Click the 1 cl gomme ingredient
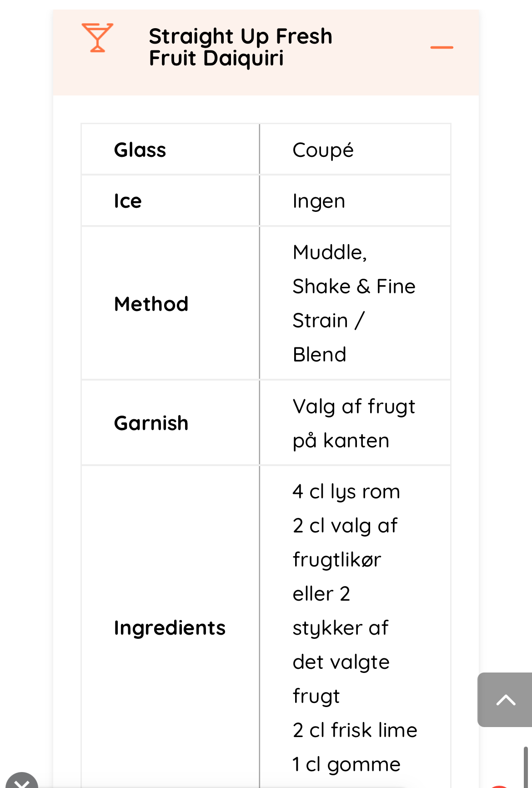This screenshot has width=532, height=788. [346, 764]
